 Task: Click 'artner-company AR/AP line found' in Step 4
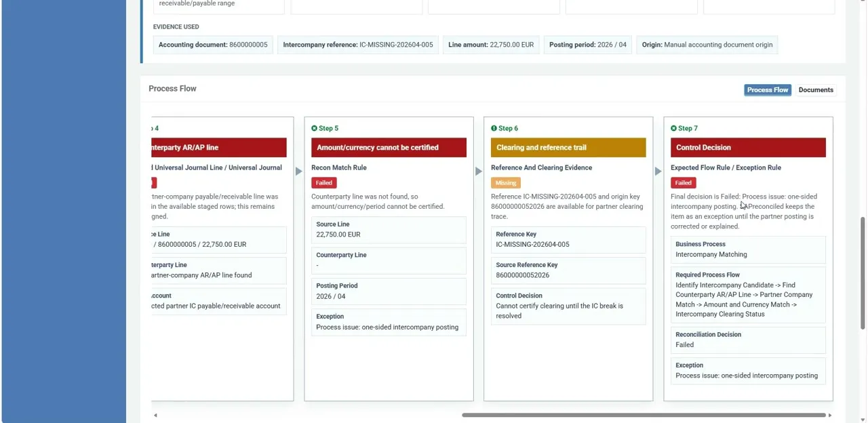pos(201,275)
